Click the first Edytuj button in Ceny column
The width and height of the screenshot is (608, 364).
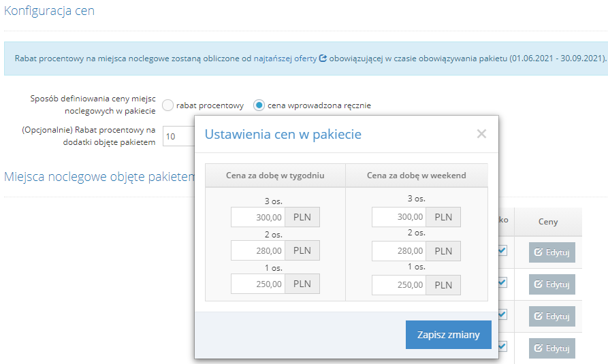tap(551, 252)
